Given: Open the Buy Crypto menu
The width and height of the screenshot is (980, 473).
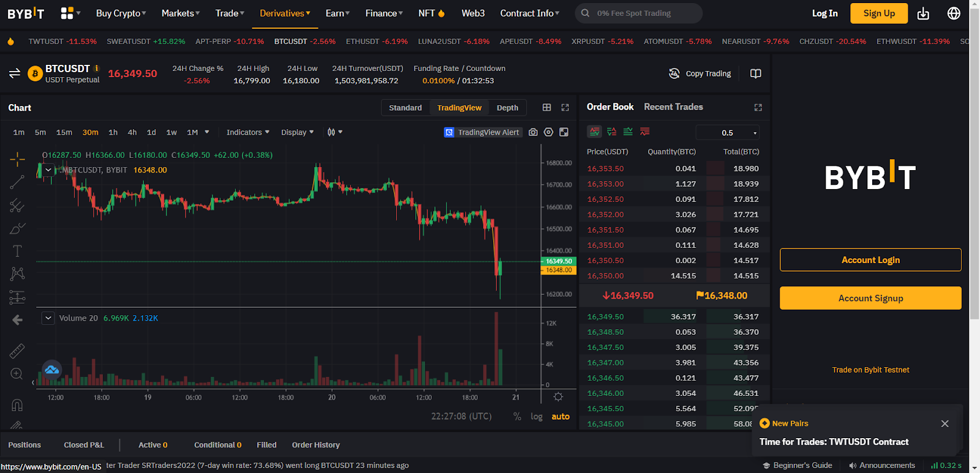Looking at the screenshot, I should [121, 13].
